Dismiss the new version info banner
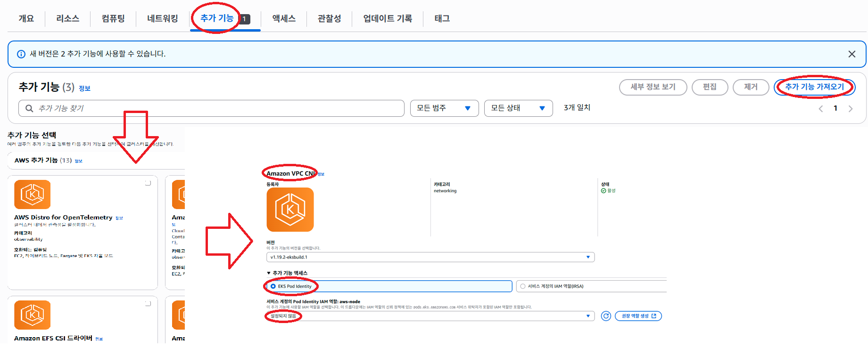The width and height of the screenshot is (868, 356). [x=851, y=54]
